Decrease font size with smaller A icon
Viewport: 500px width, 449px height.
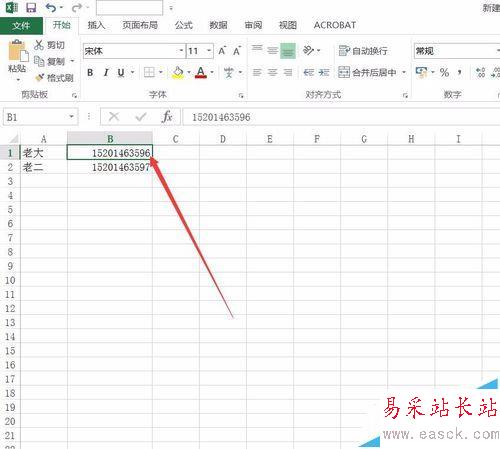pyautogui.click(x=237, y=51)
